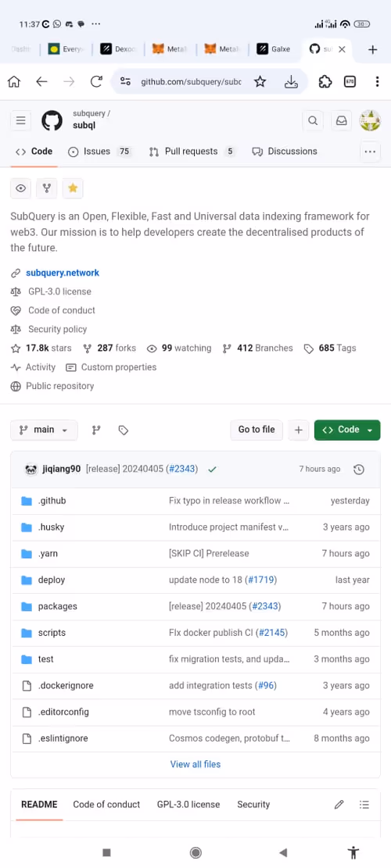
Task: Click View all files link
Action: [x=195, y=765]
